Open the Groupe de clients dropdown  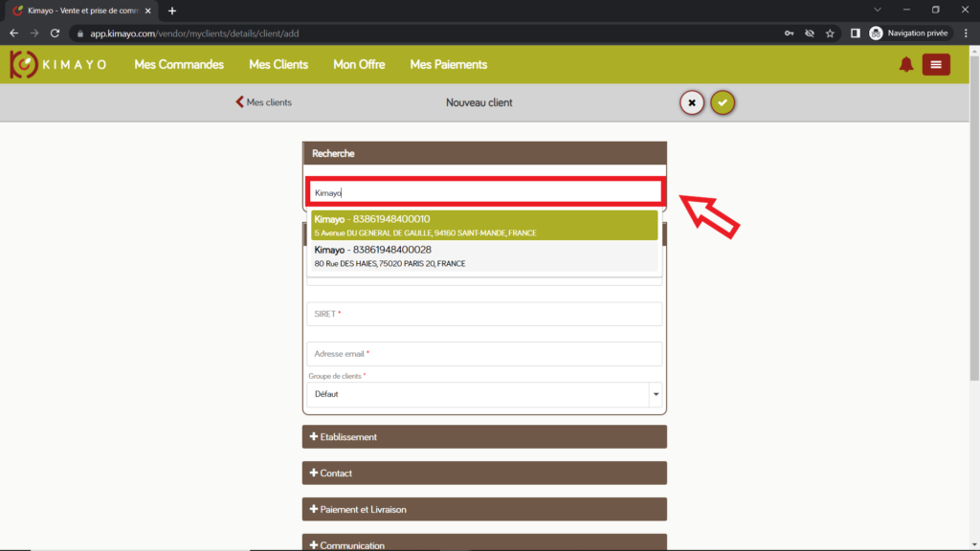[x=484, y=394]
